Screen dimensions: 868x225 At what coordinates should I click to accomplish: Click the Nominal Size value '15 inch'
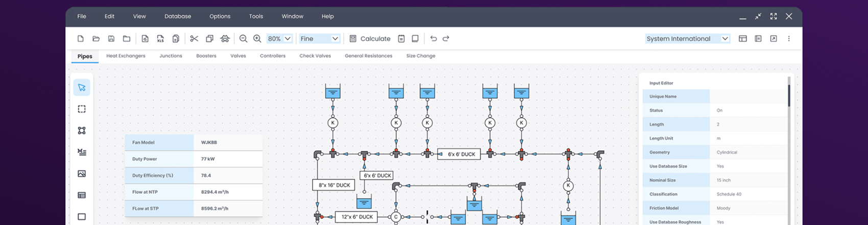[724, 180]
